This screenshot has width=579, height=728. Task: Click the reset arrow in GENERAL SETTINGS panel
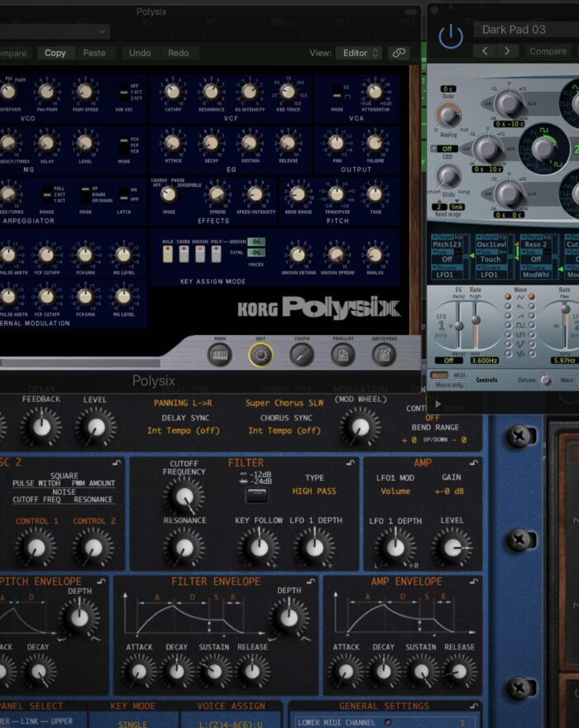point(474,706)
